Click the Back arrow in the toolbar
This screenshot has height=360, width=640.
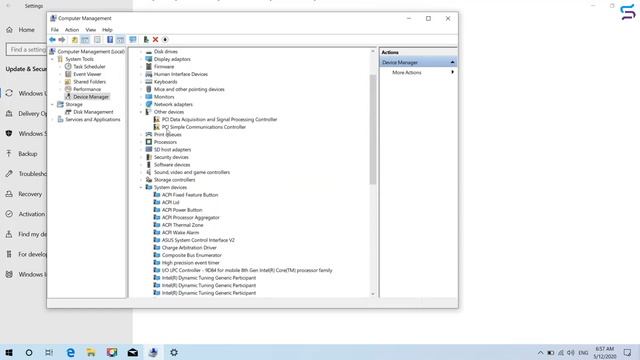52,40
